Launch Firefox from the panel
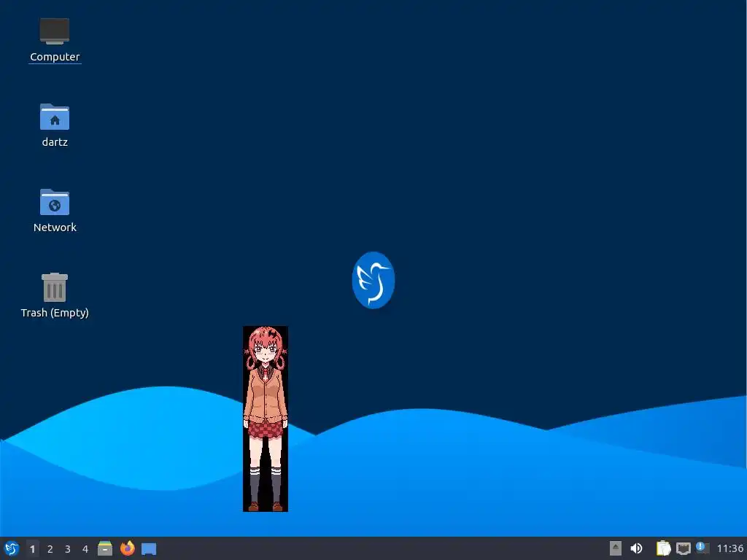This screenshot has height=560, width=747. point(127,548)
